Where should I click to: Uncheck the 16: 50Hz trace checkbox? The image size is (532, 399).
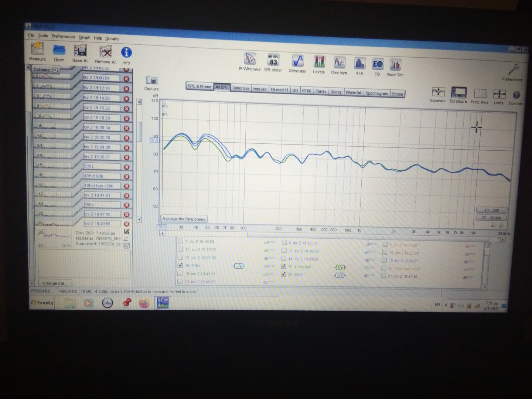pos(180,265)
